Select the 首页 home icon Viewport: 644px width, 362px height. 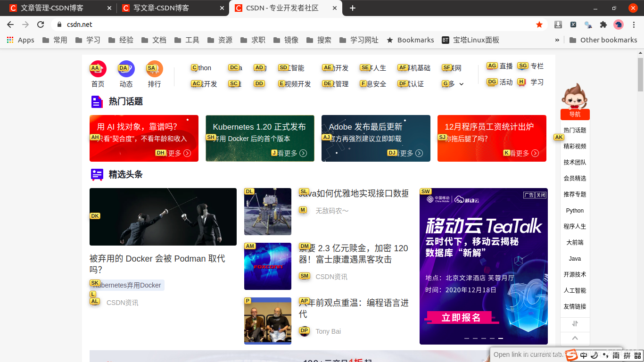click(98, 68)
